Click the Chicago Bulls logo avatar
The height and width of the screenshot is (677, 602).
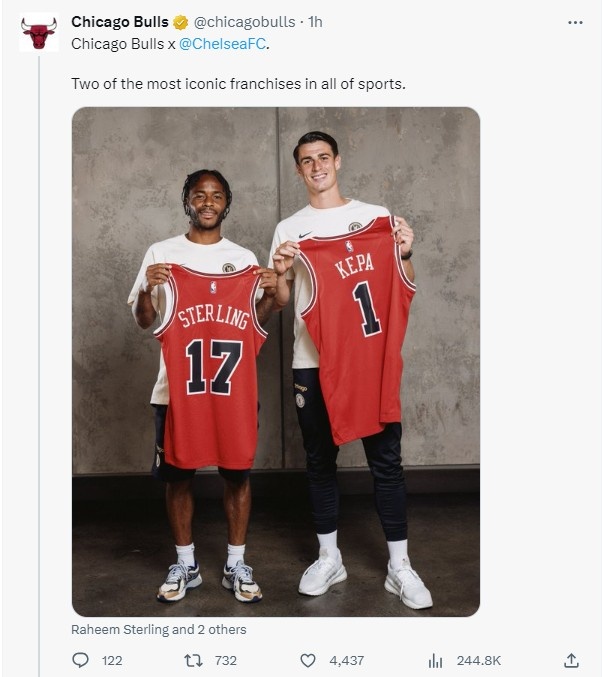(39, 32)
